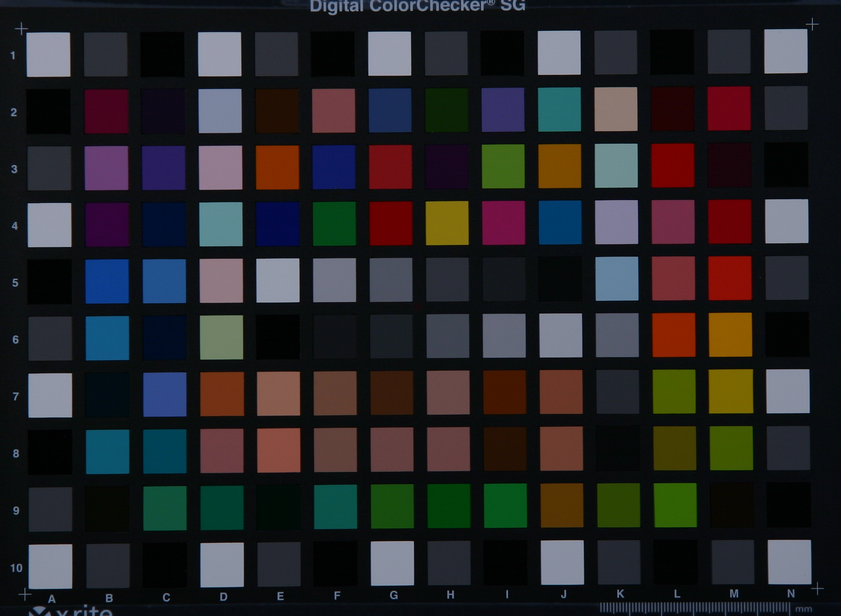The image size is (841, 616).
Task: Click the Digital ColorChecker SG title
Action: [x=417, y=7]
